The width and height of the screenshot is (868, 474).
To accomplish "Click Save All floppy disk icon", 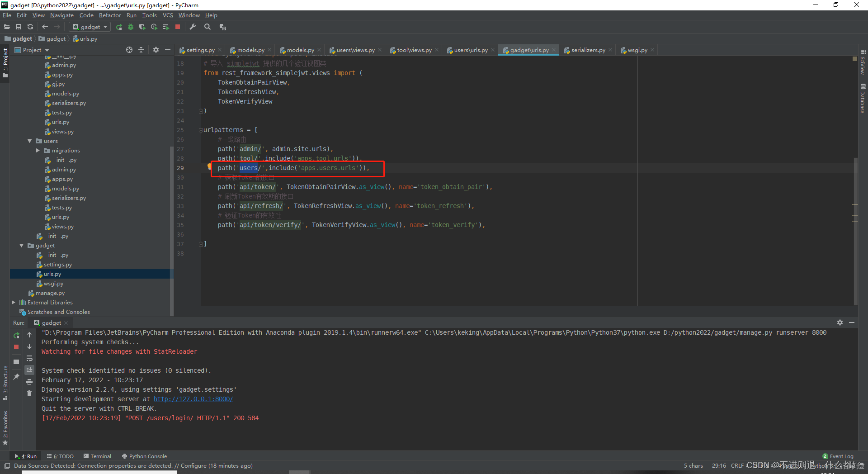I will [x=19, y=27].
